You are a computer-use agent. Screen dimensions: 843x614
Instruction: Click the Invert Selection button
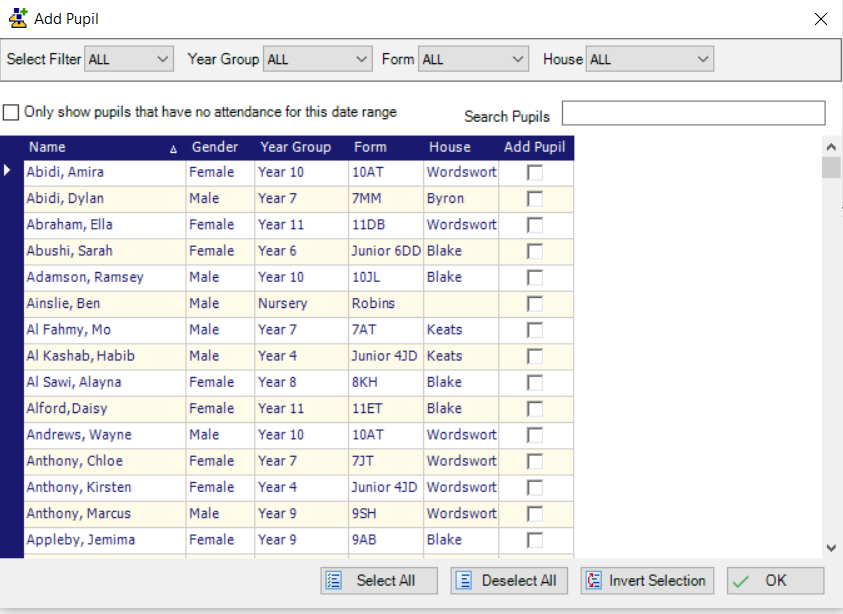(x=647, y=580)
